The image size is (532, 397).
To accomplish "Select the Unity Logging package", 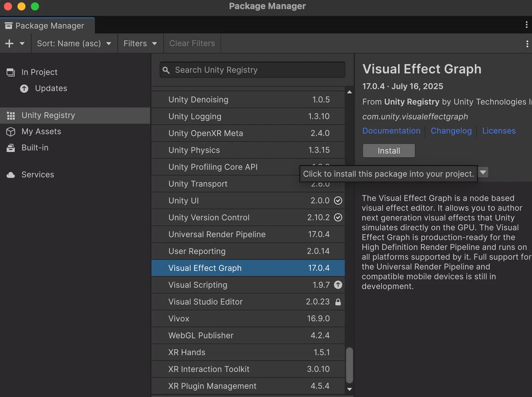I will tap(248, 117).
